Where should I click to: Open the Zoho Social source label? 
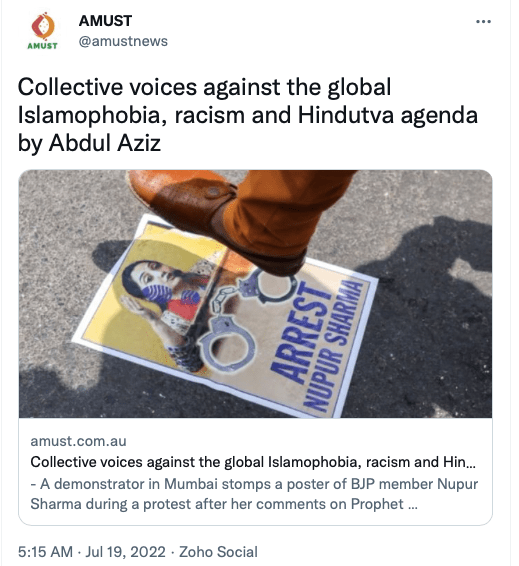(x=218, y=552)
